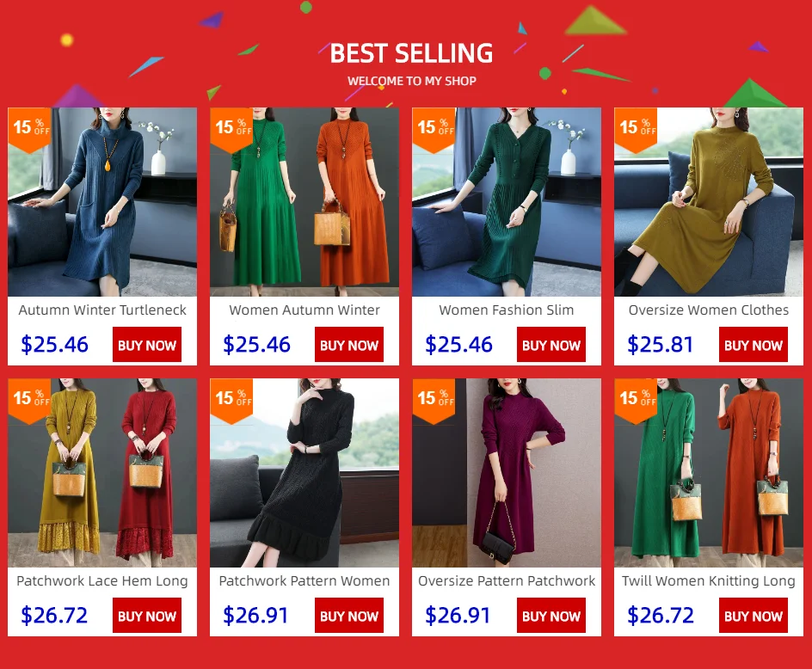Viewport: 812px width, 669px height.
Task: Click BUY NOW under Oversize Pattern Patchwork
Action: (x=551, y=616)
